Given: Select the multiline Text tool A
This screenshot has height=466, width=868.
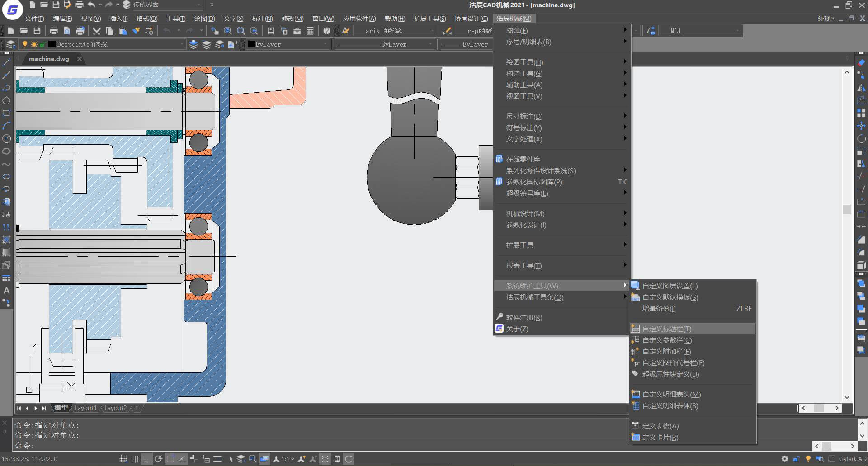Looking at the screenshot, I should pyautogui.click(x=6, y=291).
